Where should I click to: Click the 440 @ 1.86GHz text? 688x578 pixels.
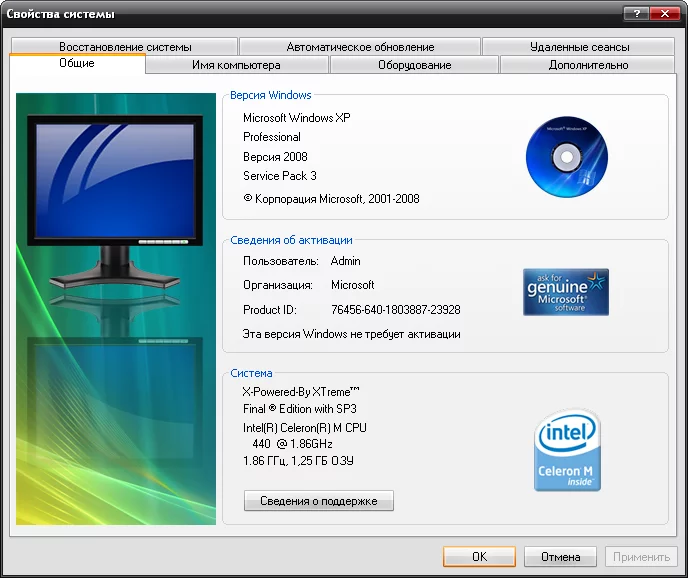[x=292, y=444]
